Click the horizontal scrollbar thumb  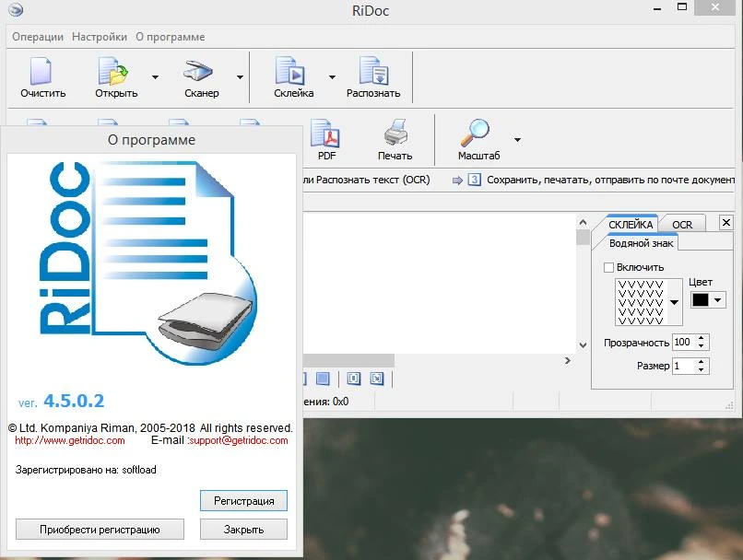pyautogui.click(x=348, y=361)
